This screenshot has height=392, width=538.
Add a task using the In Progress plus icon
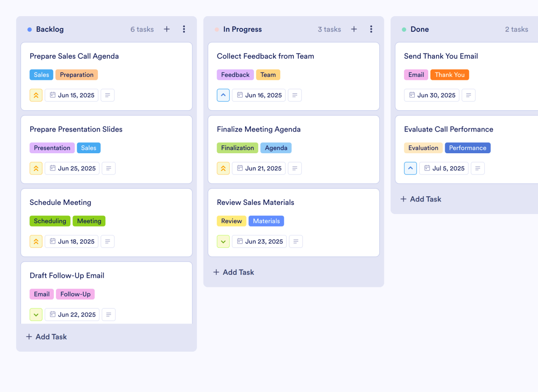(x=354, y=29)
